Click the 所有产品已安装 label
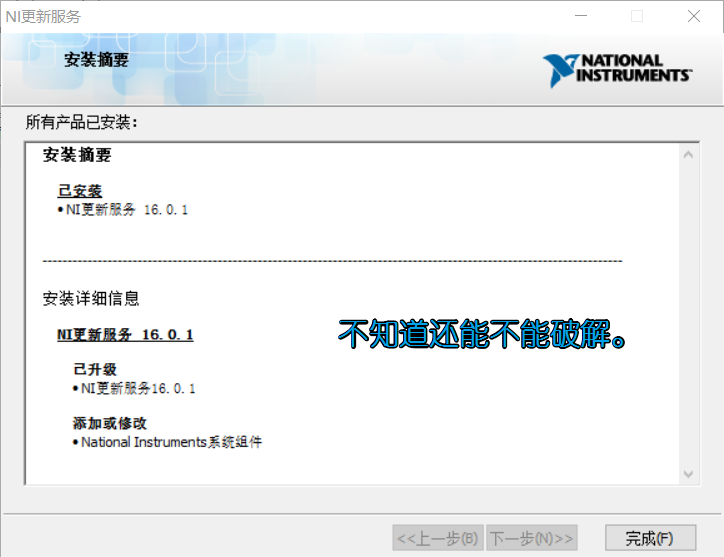 [x=82, y=122]
